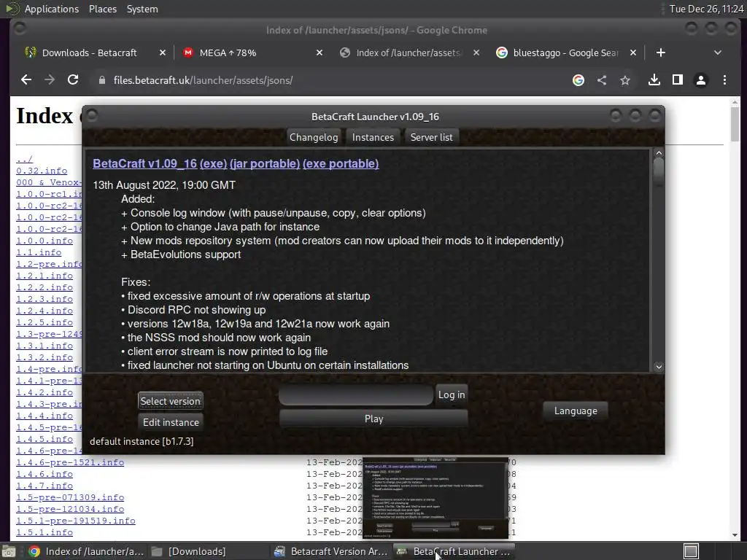Expand Chrome tab search chevron

[x=718, y=52]
